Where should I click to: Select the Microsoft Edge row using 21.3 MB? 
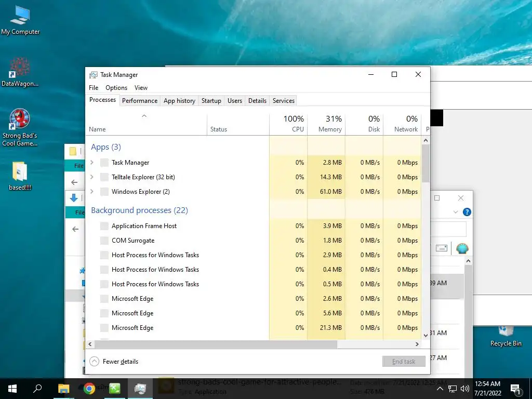(x=254, y=328)
